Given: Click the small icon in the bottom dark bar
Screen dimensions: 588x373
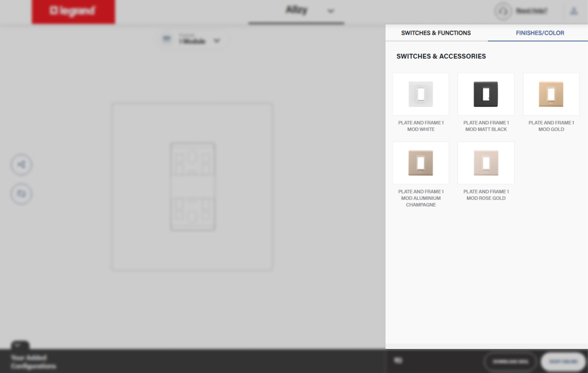Looking at the screenshot, I should (398, 361).
